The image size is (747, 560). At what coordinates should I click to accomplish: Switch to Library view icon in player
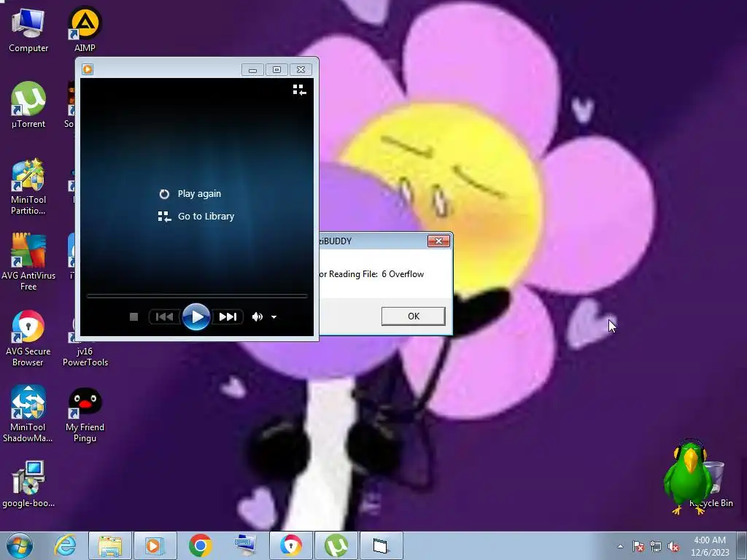tap(299, 90)
